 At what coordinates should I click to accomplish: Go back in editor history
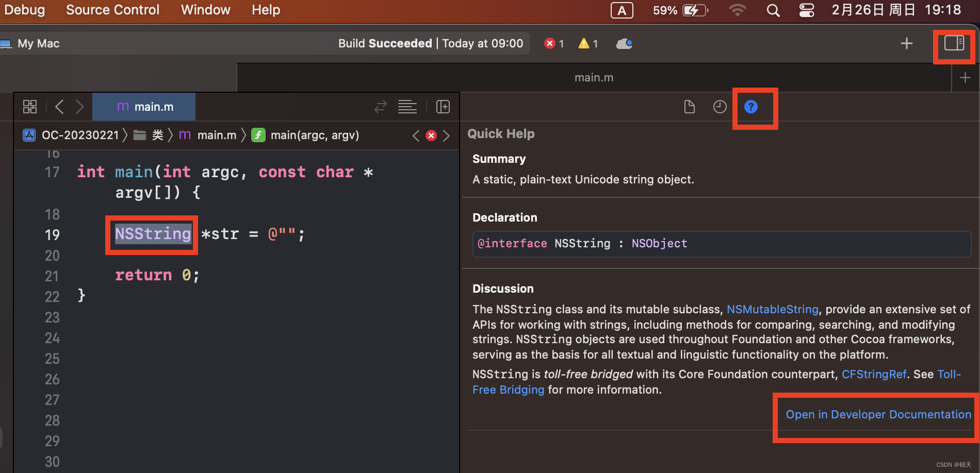[x=59, y=107]
